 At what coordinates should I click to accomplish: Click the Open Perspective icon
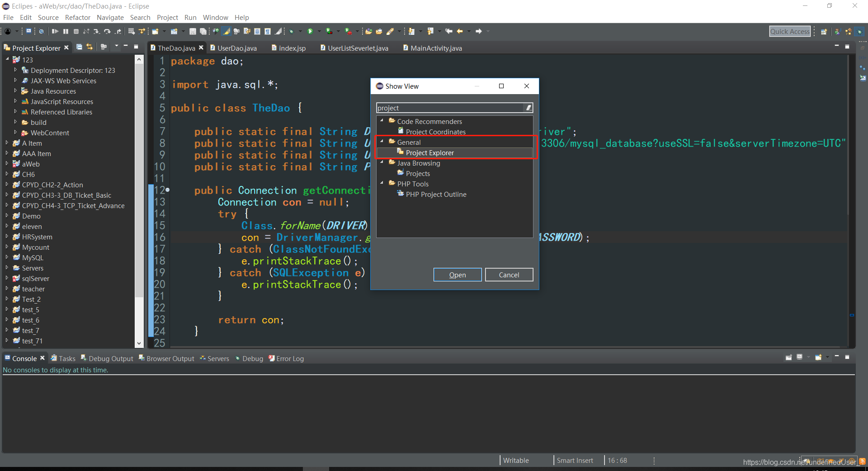(824, 32)
